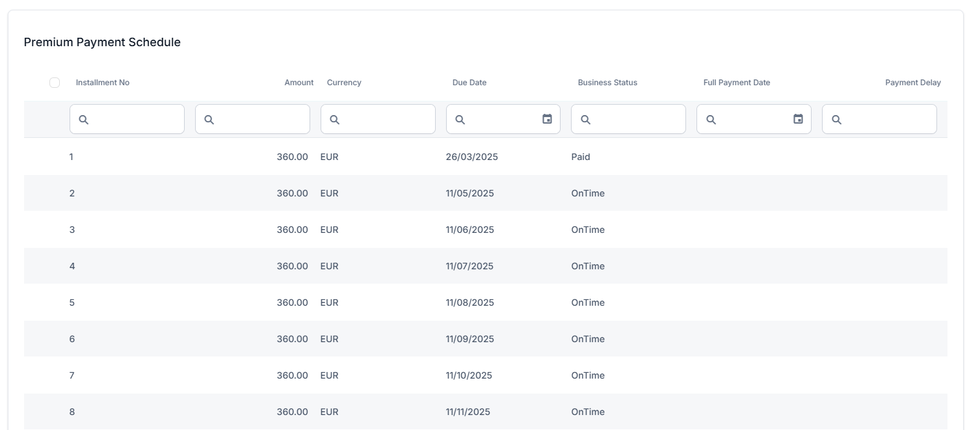Click the calendar icon in Due Date filter

pos(547,119)
